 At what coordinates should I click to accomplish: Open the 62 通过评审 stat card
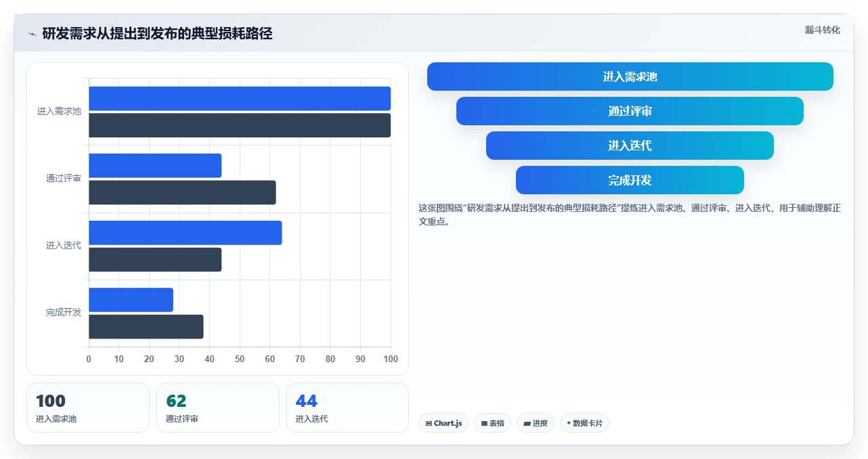click(218, 408)
